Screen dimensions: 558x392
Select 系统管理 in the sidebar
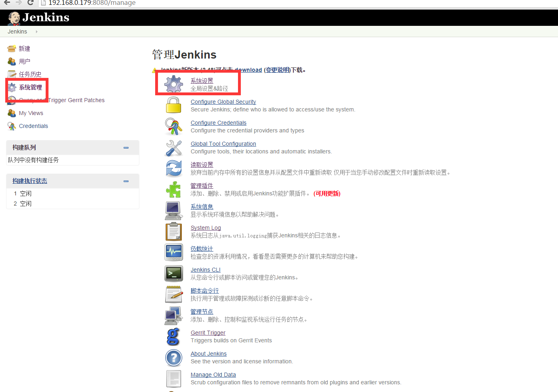[x=30, y=88]
